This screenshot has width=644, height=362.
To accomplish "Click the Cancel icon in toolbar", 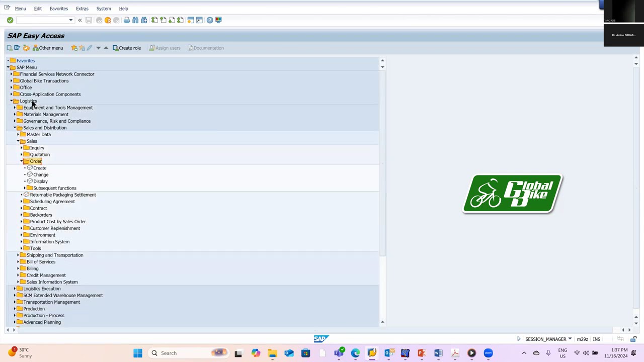I will click(116, 20).
